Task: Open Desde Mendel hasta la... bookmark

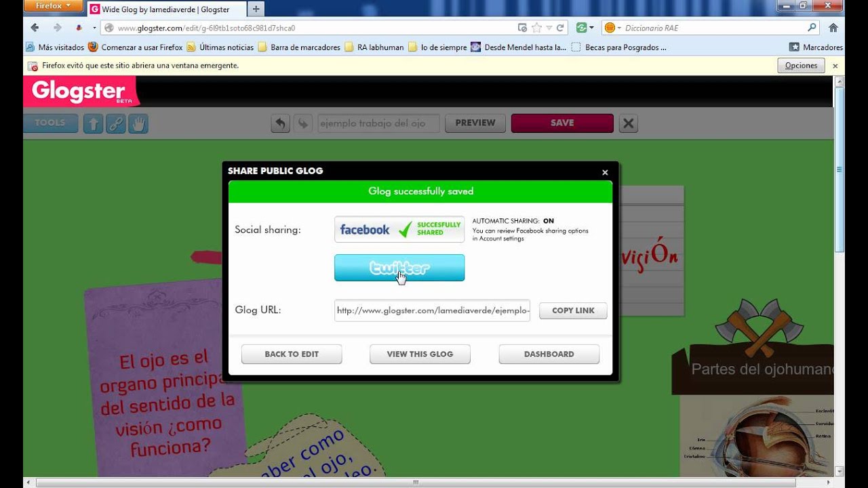Action: [519, 47]
